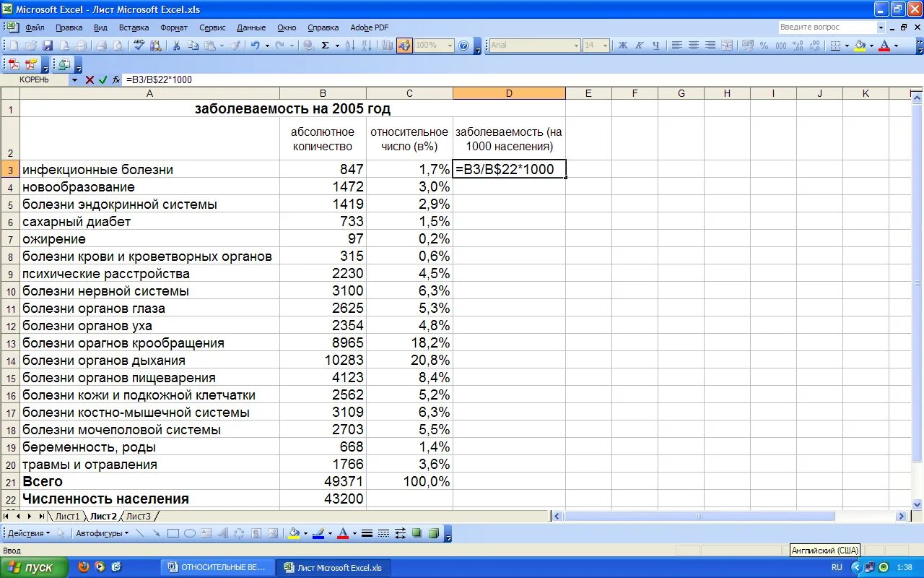Open the Undo history dropdown arrow
This screenshot has height=578, width=924.
point(267,46)
